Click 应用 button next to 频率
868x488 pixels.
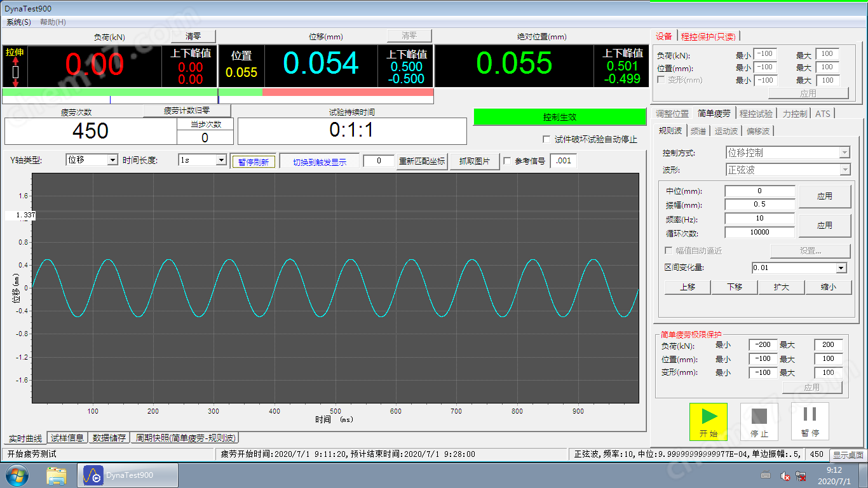(x=824, y=225)
